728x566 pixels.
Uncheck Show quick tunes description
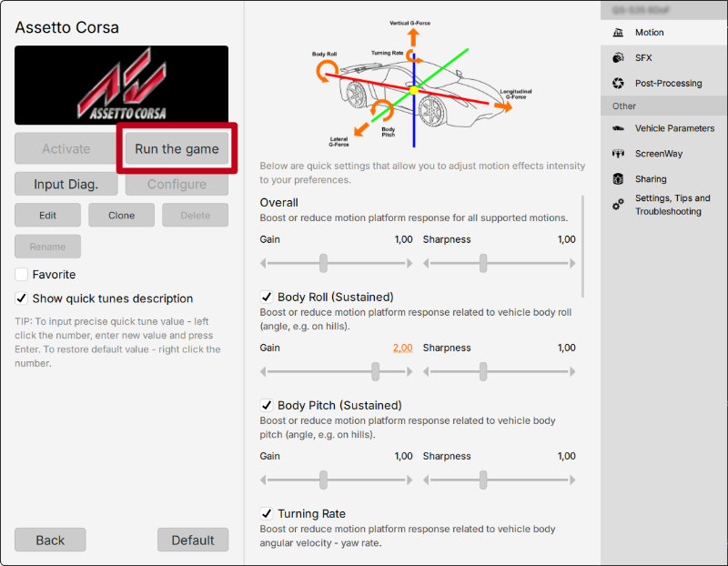(21, 298)
